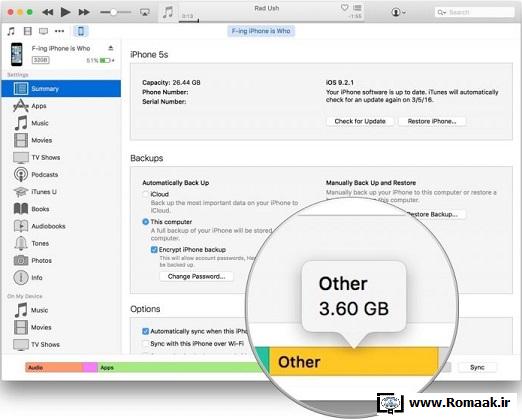
Task: Start playback with the play button
Action: pos(65,12)
